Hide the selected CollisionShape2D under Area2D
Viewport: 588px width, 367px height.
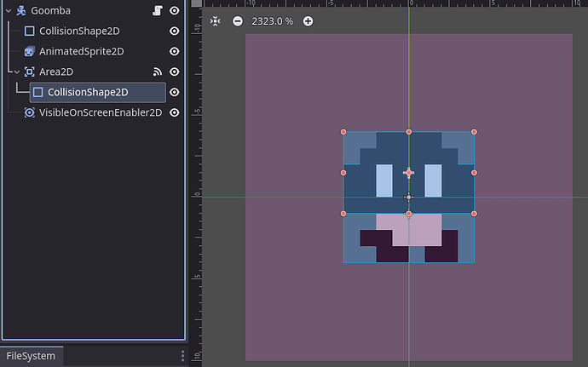(x=175, y=92)
